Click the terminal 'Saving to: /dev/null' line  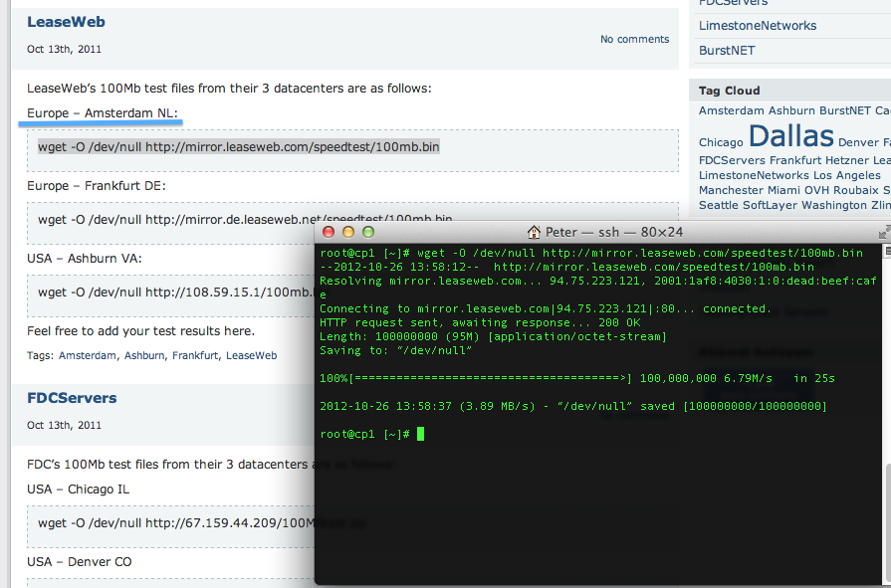click(x=395, y=350)
